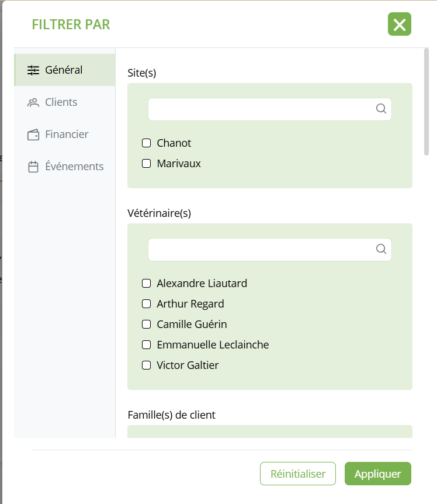437x504 pixels.
Task: Tick the Alexandre Liautard checkbox
Action: coord(147,284)
